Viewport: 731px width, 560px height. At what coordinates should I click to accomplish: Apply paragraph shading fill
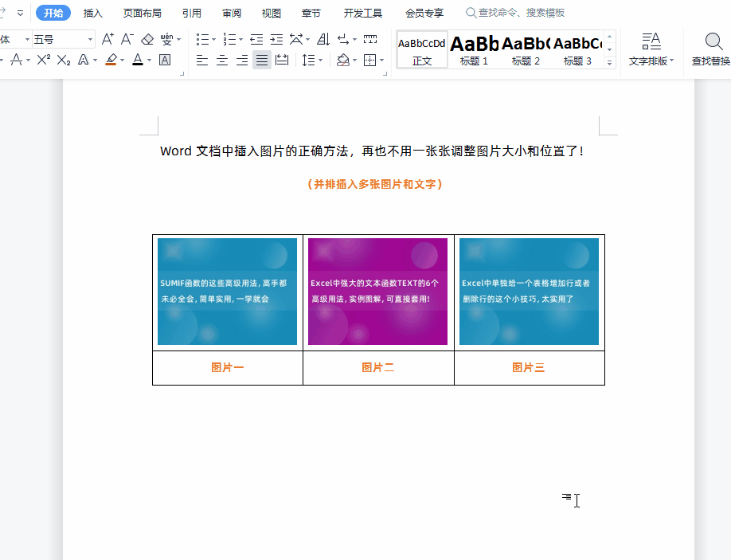point(343,60)
